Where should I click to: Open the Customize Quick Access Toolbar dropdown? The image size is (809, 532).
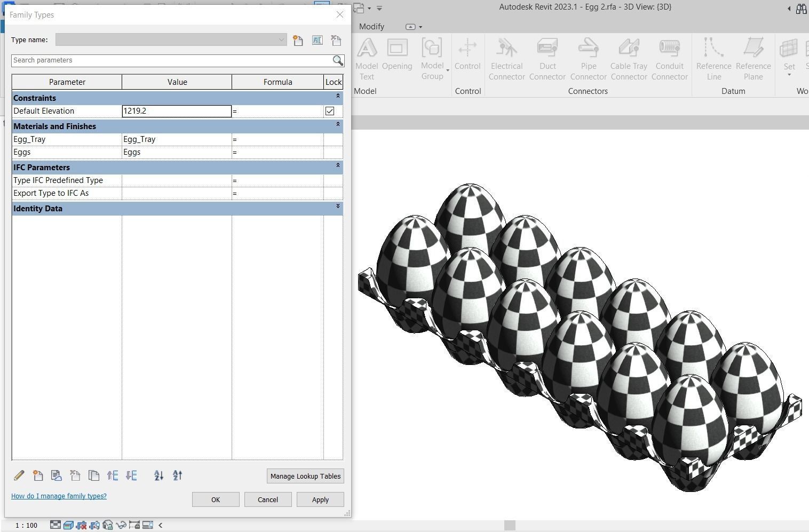tap(379, 8)
